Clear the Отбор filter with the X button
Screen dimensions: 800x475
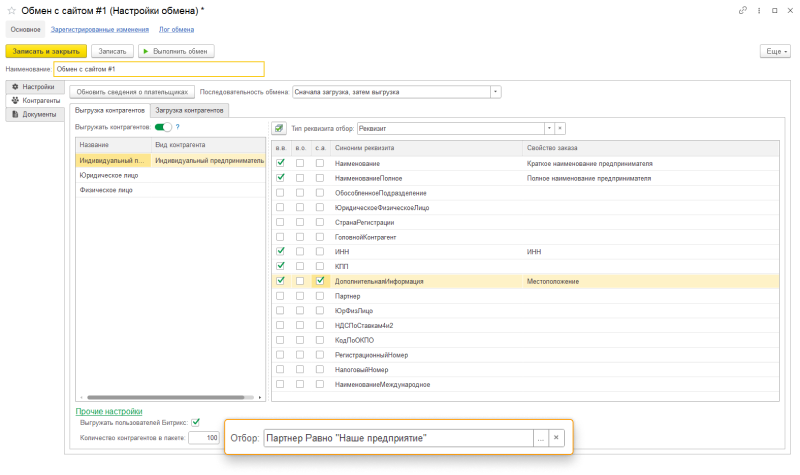tap(557, 438)
